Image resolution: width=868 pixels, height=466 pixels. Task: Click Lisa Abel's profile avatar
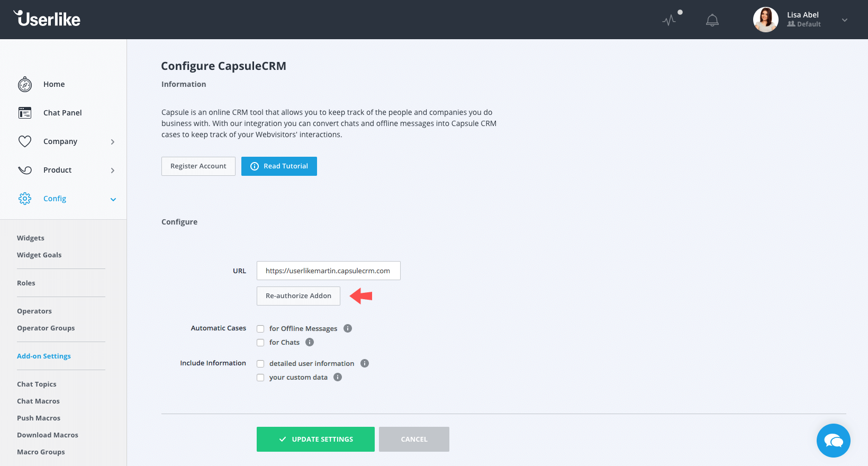pos(765,20)
